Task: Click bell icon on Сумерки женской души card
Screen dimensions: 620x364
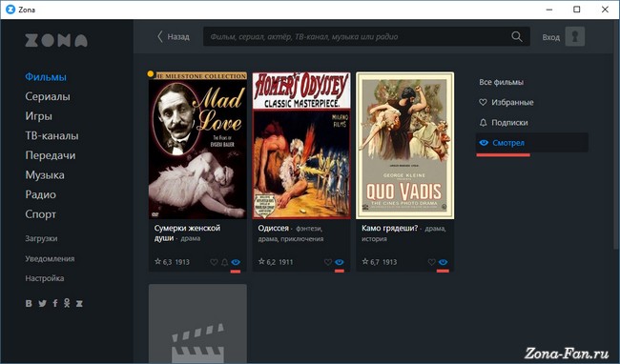Action: coord(224,262)
